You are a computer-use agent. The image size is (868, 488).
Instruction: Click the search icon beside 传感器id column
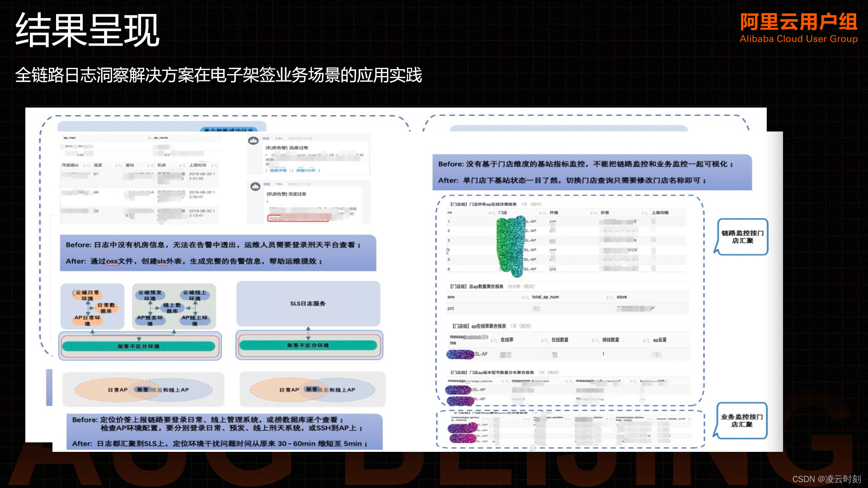pos(89,166)
